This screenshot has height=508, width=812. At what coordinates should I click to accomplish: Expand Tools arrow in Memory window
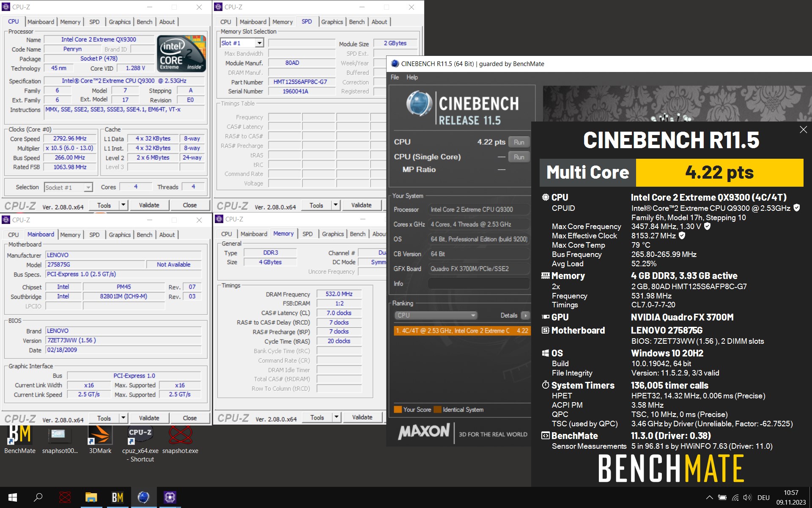[336, 417]
